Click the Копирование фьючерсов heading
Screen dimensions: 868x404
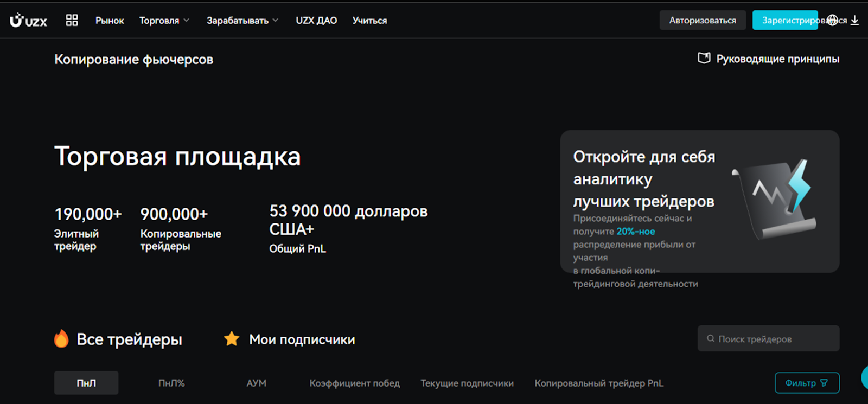click(x=133, y=59)
